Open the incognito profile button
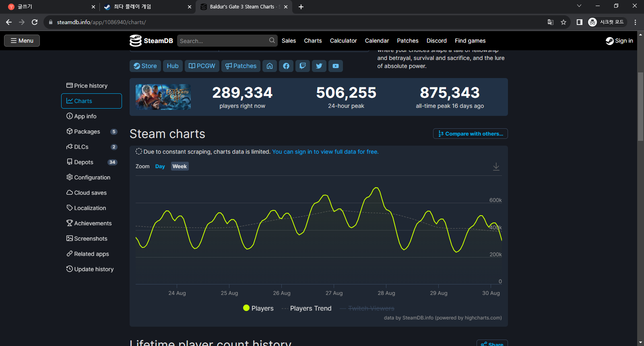Image resolution: width=644 pixels, height=346 pixels. (607, 22)
